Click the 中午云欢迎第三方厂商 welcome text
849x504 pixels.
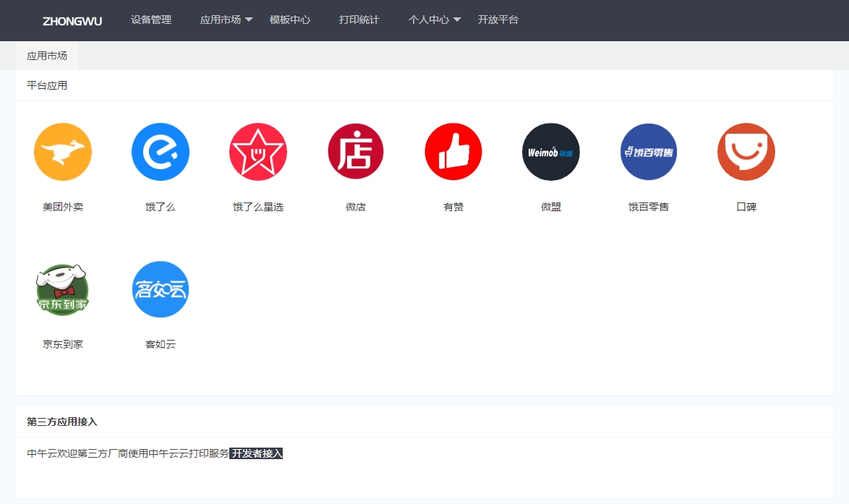[x=128, y=453]
